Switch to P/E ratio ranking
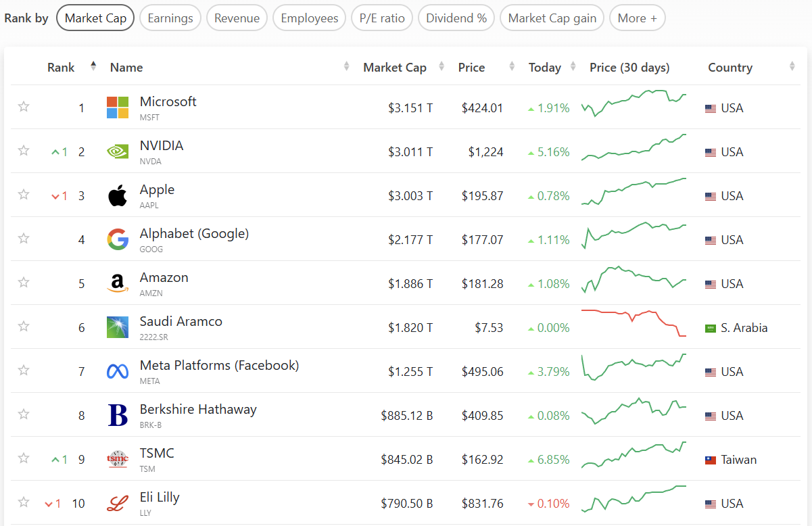The width and height of the screenshot is (812, 526). pos(382,18)
